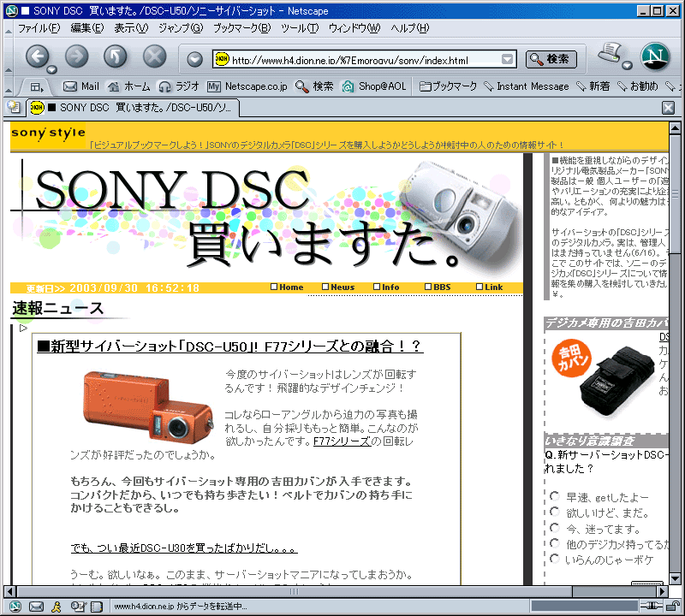Print the page using the printer icon

pos(610,52)
